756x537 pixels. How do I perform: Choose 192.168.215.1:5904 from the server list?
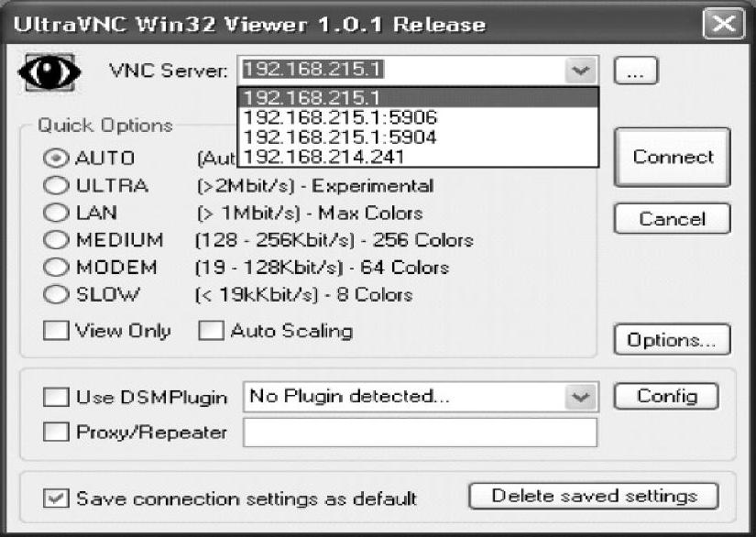[x=418, y=137]
